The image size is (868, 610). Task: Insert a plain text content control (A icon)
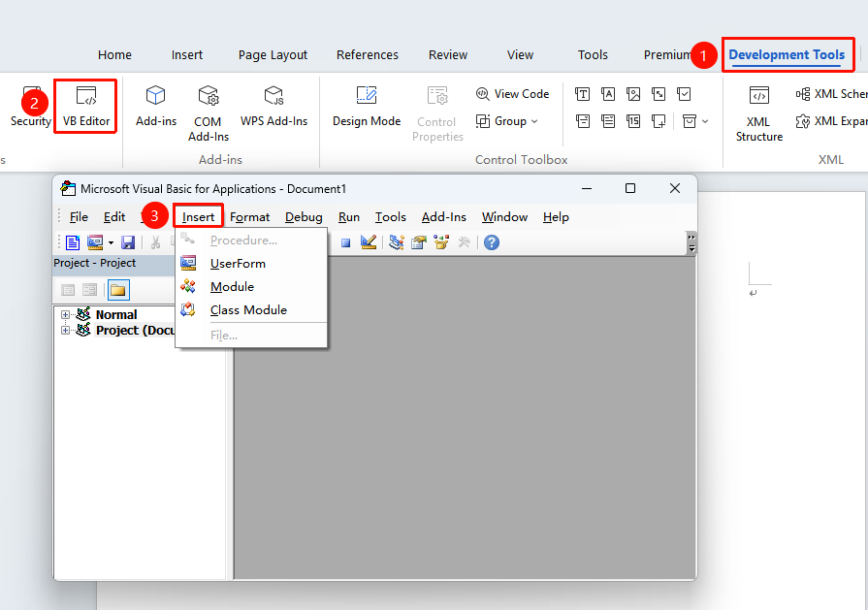coord(608,94)
